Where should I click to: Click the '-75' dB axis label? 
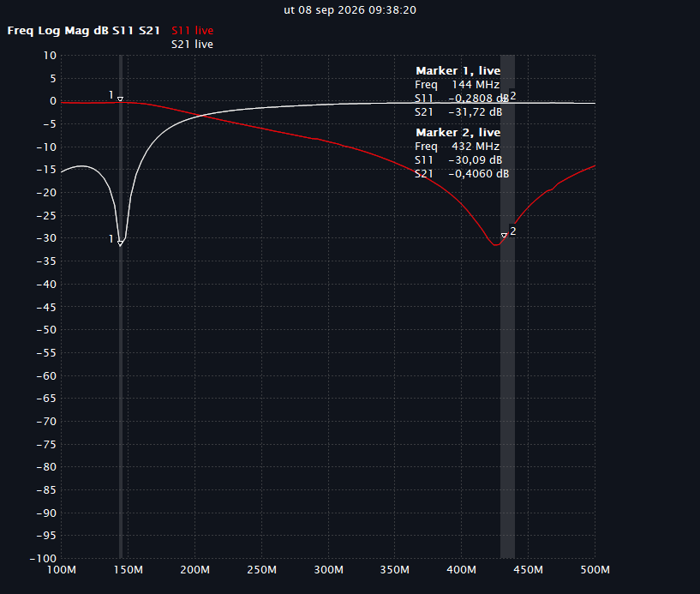point(46,444)
